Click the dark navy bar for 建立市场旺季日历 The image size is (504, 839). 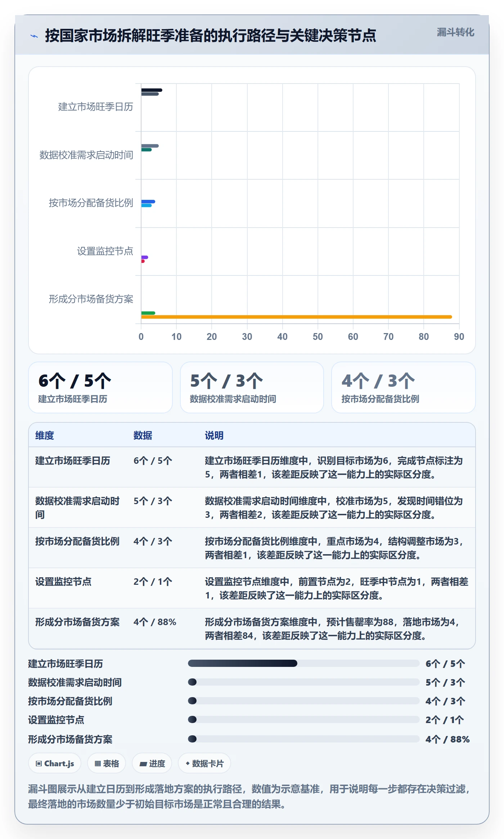152,90
